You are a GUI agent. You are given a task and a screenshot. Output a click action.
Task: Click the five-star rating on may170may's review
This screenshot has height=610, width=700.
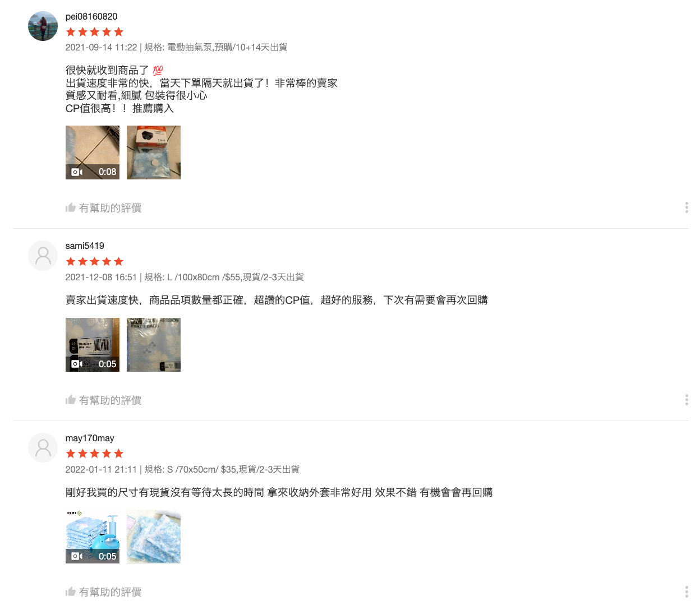click(94, 454)
